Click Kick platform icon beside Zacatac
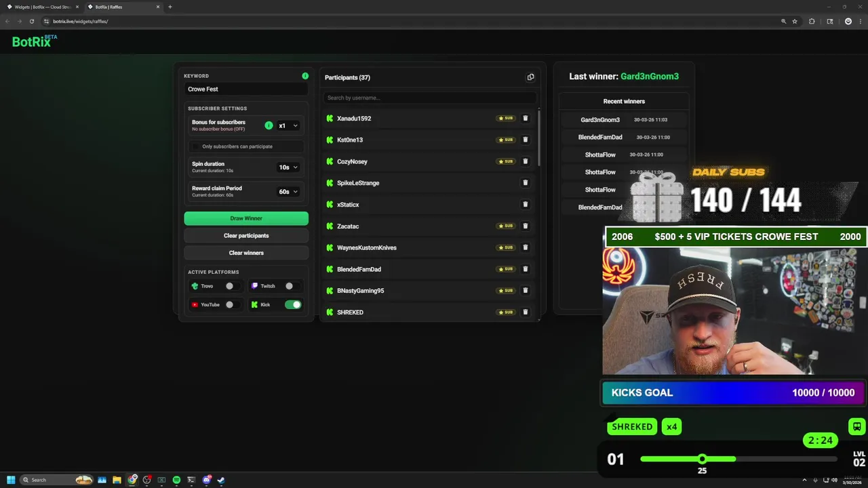The width and height of the screenshot is (868, 488). (x=330, y=226)
